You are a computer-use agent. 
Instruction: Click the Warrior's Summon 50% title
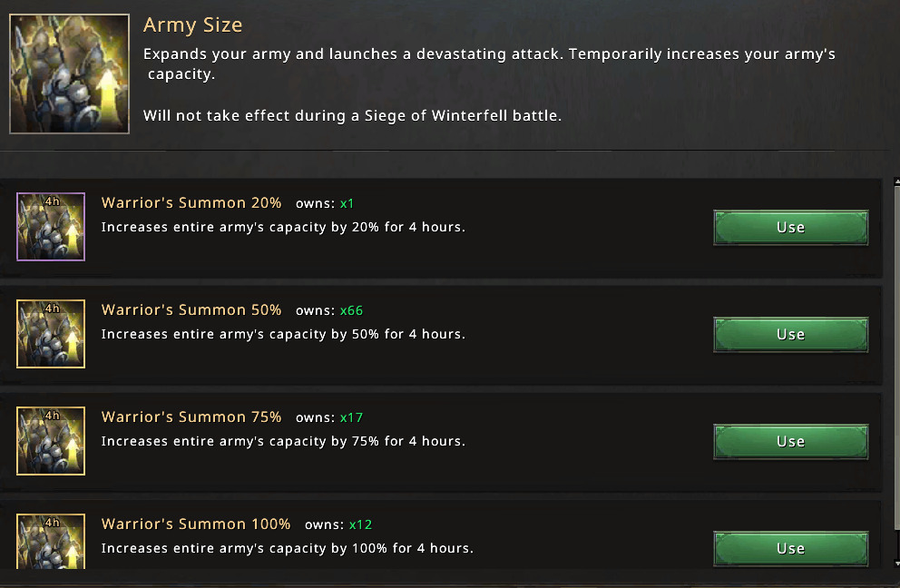tap(191, 310)
